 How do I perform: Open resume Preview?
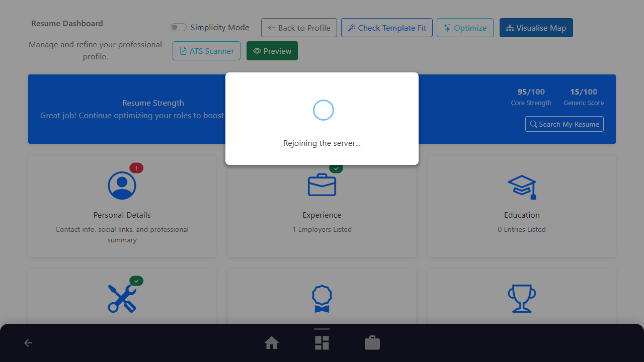coord(272,51)
